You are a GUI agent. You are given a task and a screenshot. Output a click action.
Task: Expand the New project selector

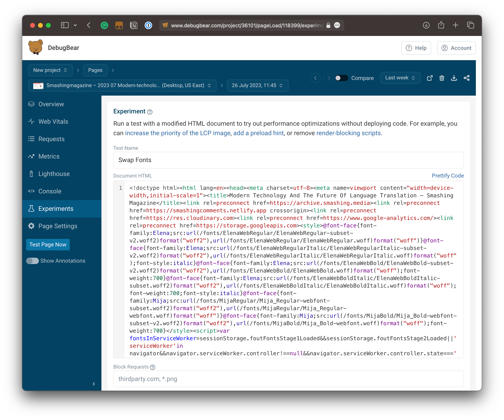(x=50, y=70)
